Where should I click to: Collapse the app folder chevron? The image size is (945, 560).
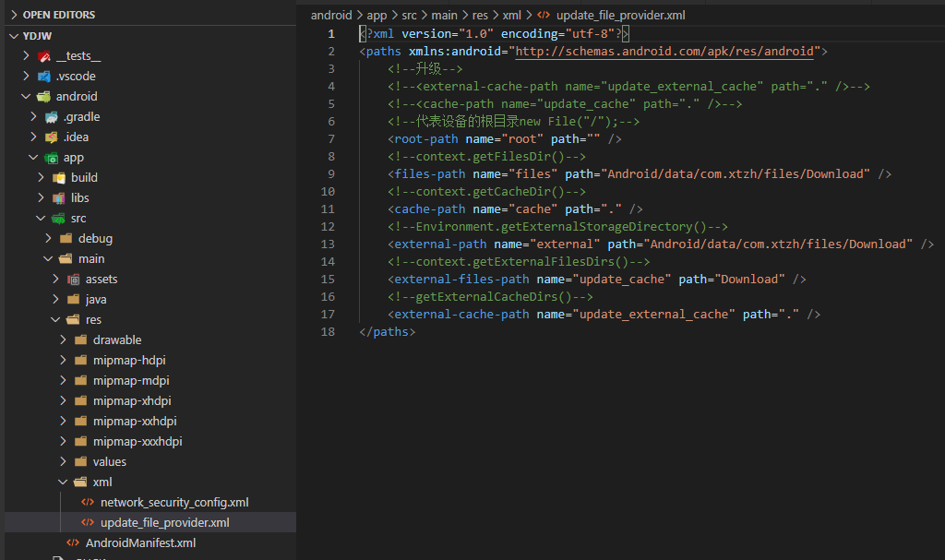[x=33, y=158]
